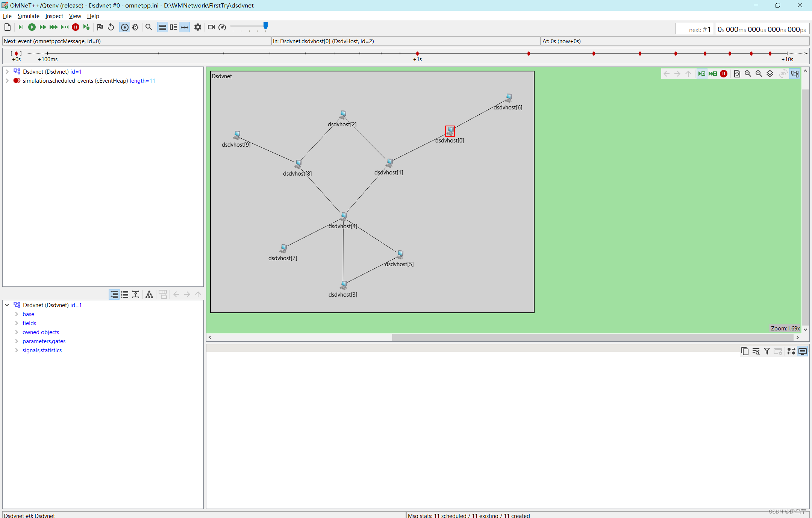The width and height of the screenshot is (812, 518).
Task: Open Preferences with the gear icon
Action: pyautogui.click(x=198, y=27)
